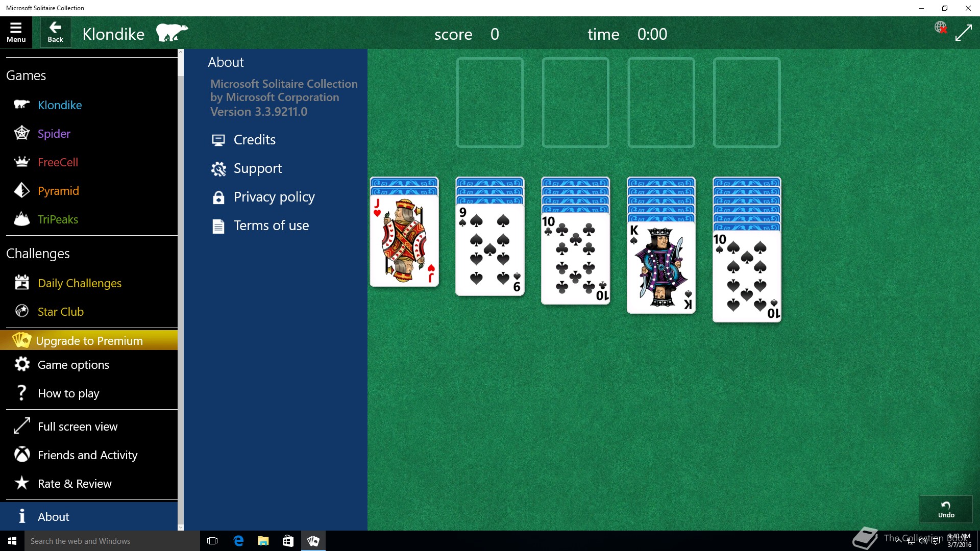Choose Pyramid in the Games list

[58, 190]
